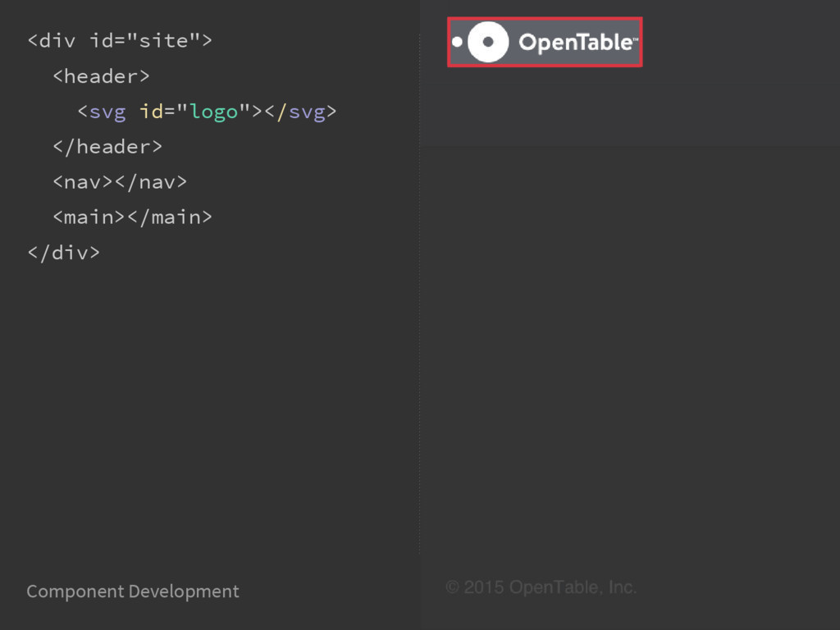Select the highlighted svg id="logo" code line
The height and width of the screenshot is (630, 840).
[207, 112]
